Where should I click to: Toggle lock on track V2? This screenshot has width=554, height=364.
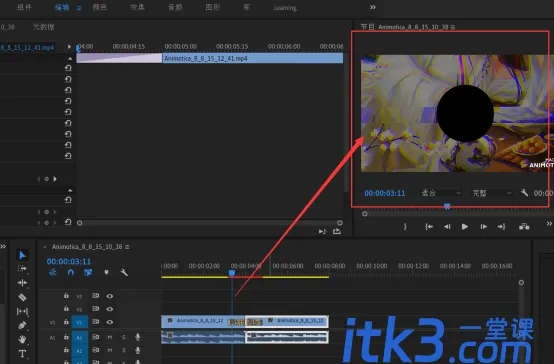click(66, 309)
